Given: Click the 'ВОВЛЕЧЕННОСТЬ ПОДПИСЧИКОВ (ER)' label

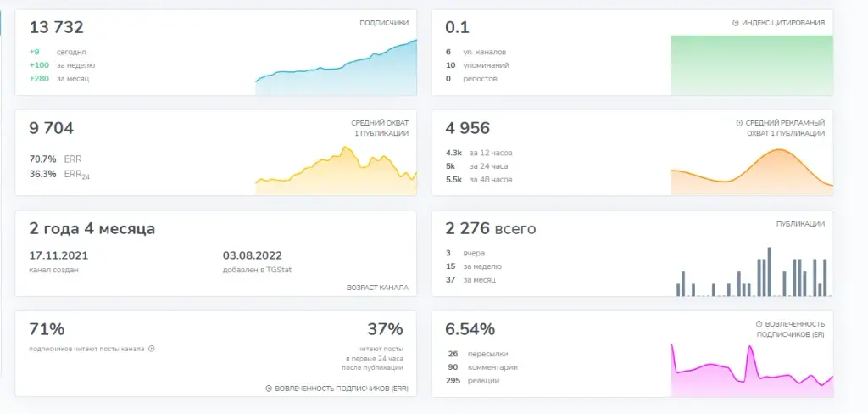Looking at the screenshot, I should coord(791,329).
